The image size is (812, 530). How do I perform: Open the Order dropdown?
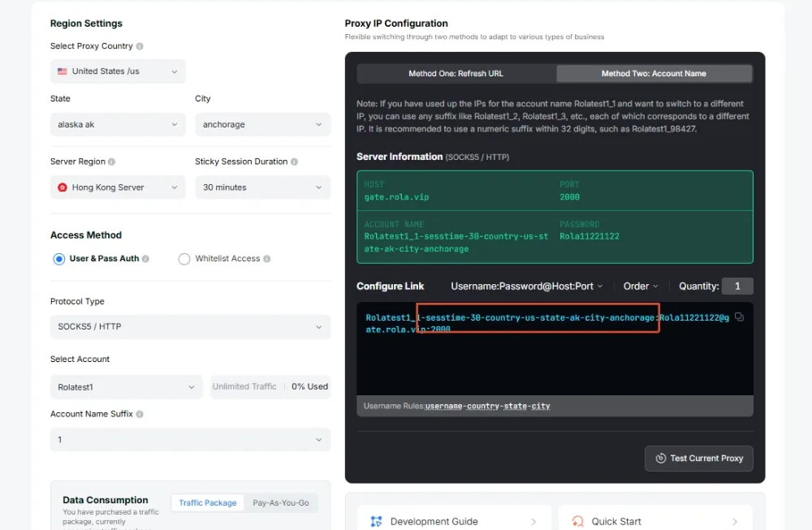click(x=641, y=287)
